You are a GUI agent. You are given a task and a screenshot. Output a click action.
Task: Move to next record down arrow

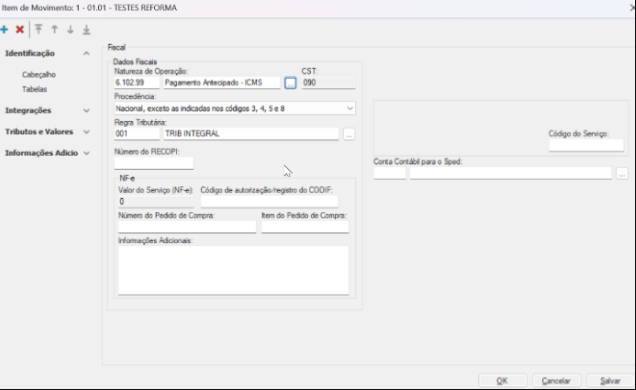[x=70, y=30]
